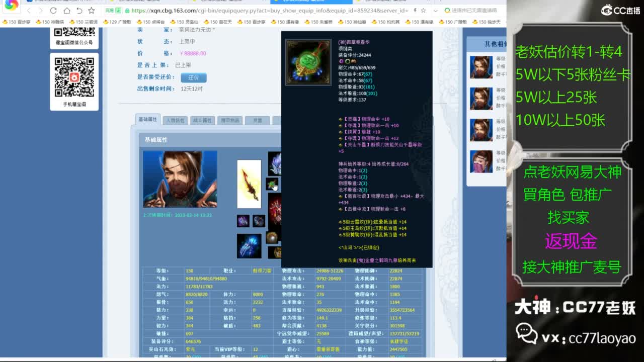Open the '150 灵岛仙' bookmark

tap(184, 22)
